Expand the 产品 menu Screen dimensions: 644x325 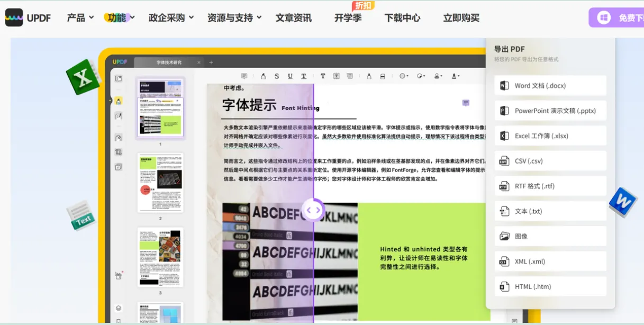80,18
